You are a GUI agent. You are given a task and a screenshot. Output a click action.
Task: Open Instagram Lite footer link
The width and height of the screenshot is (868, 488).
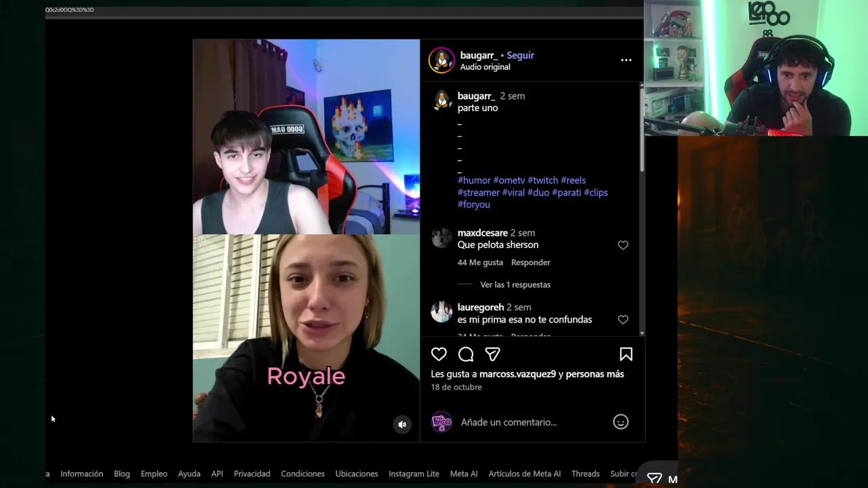click(x=414, y=474)
